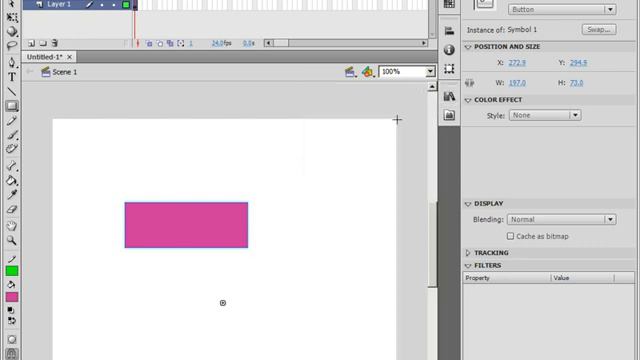Toggle Cache as bitmap checkbox
This screenshot has width=640, height=360.
point(510,236)
